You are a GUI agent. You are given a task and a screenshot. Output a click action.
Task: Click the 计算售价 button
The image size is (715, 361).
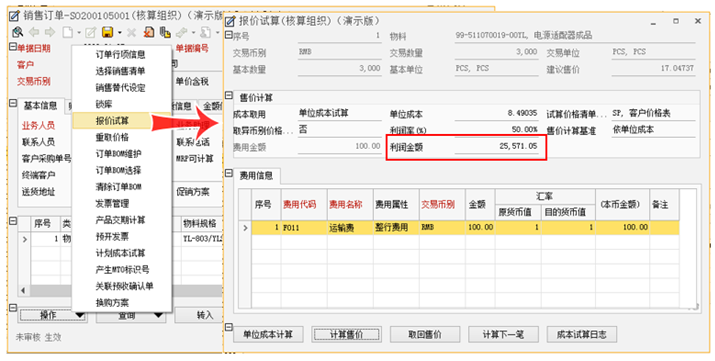(347, 334)
